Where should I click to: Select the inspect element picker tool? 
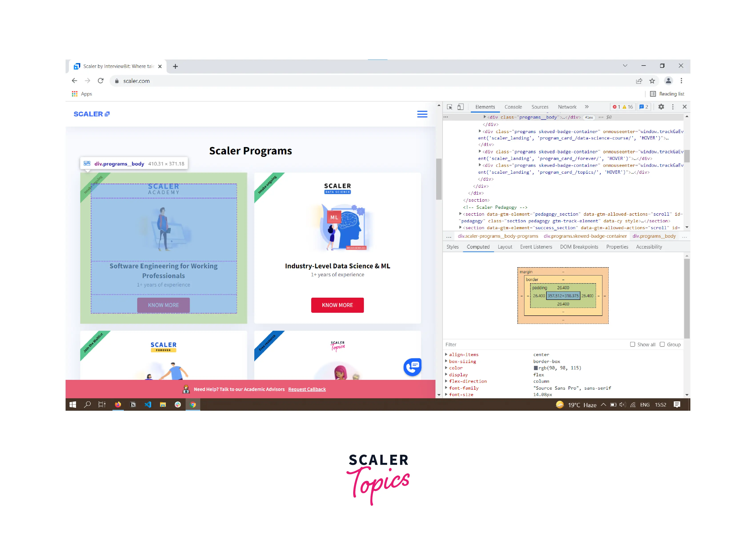(x=450, y=107)
